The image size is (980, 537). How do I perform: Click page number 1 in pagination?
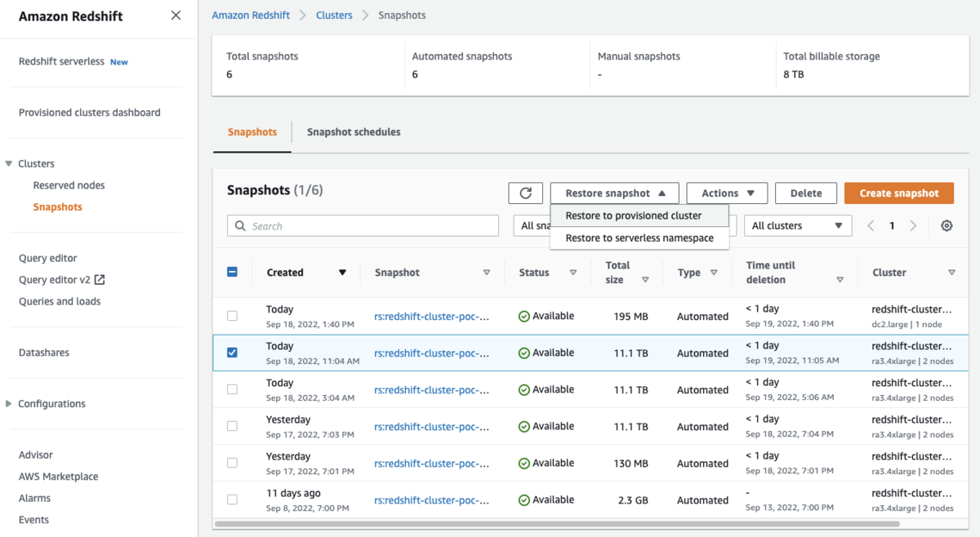(892, 226)
